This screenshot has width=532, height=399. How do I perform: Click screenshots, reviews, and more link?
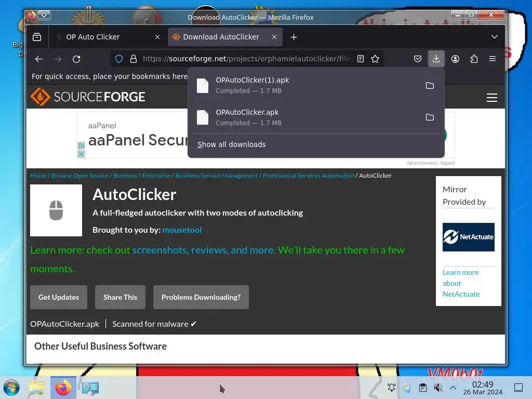(x=204, y=250)
